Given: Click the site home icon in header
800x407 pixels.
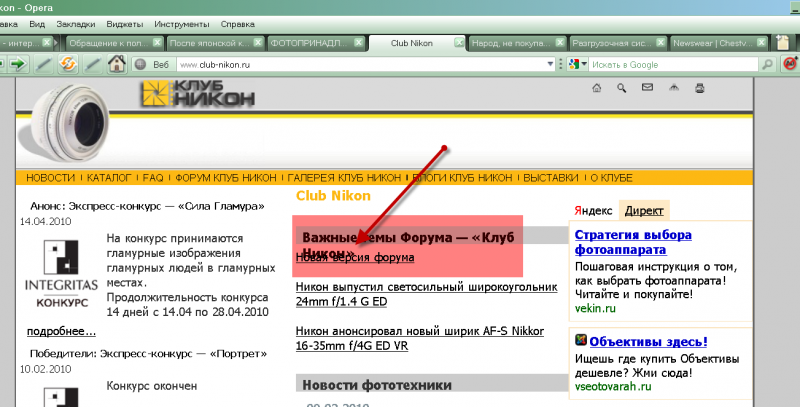Looking at the screenshot, I should pyautogui.click(x=596, y=88).
